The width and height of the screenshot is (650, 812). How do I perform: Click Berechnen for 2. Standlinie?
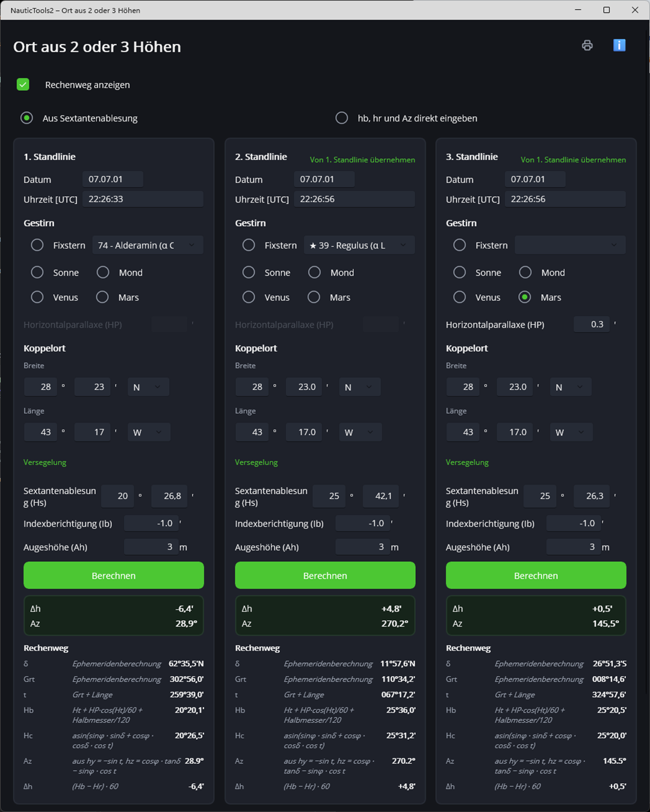pyautogui.click(x=325, y=576)
